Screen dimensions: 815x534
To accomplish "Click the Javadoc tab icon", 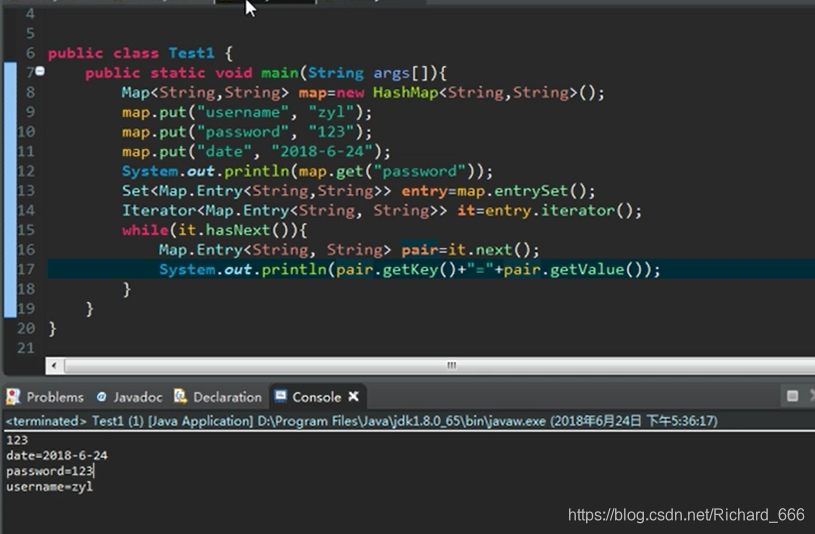I will tap(101, 397).
